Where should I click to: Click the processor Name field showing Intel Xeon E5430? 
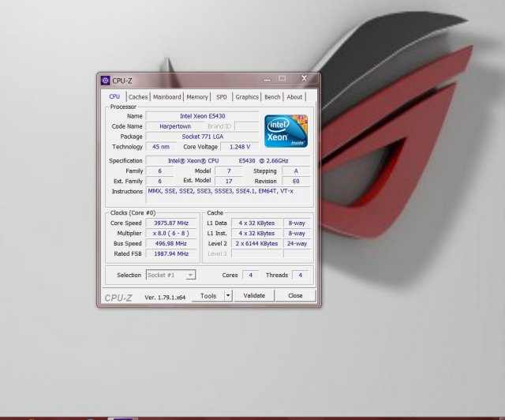[x=202, y=116]
